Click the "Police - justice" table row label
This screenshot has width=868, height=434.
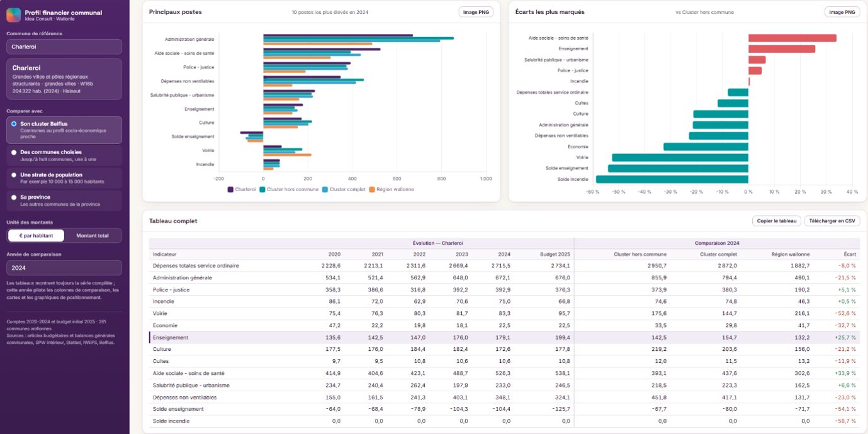(x=172, y=290)
